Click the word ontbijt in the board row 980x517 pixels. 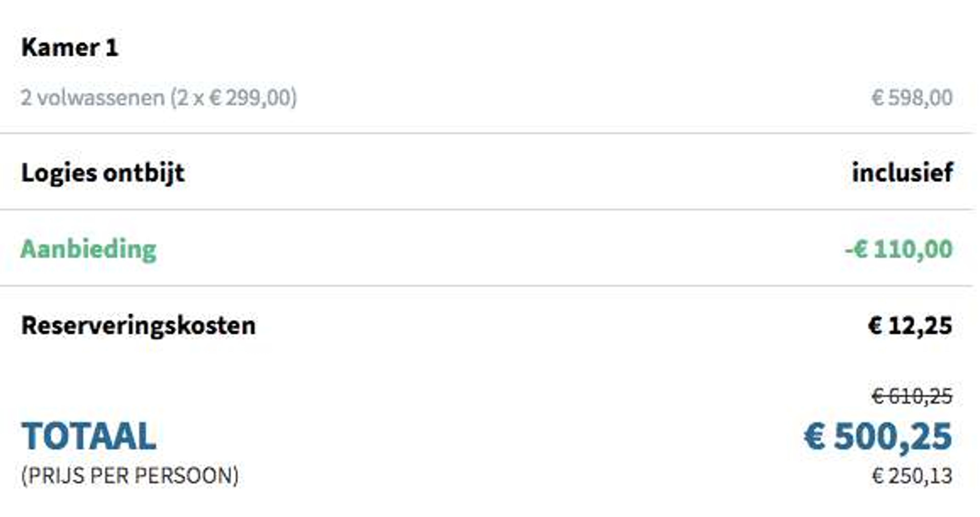pos(144,173)
